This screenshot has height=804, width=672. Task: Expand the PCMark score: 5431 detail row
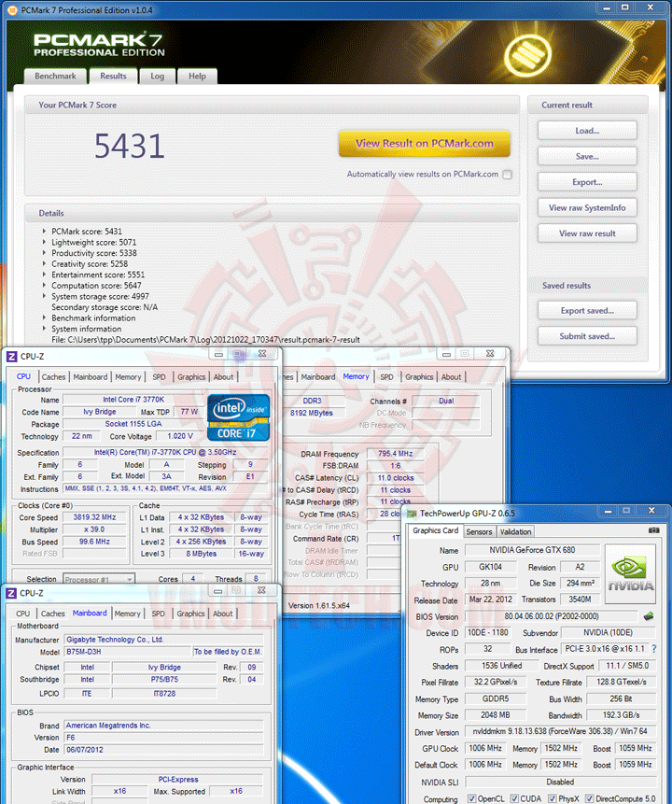[x=45, y=232]
